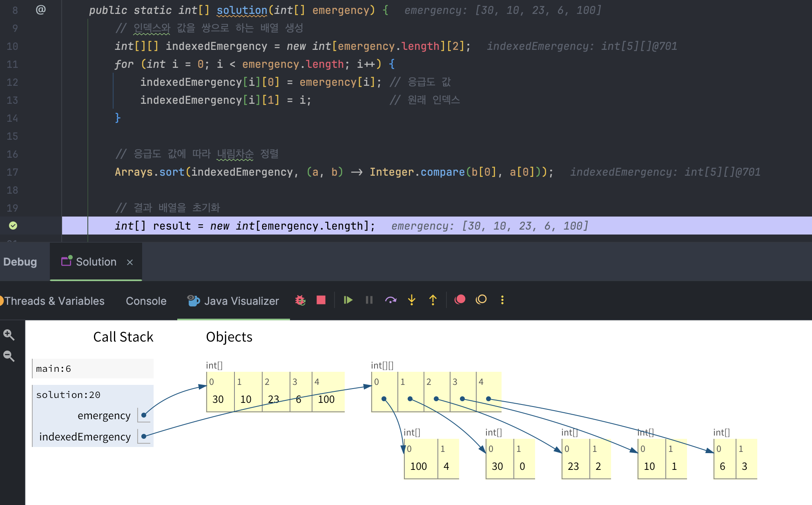
Task: Stop the debug session
Action: [x=321, y=300]
